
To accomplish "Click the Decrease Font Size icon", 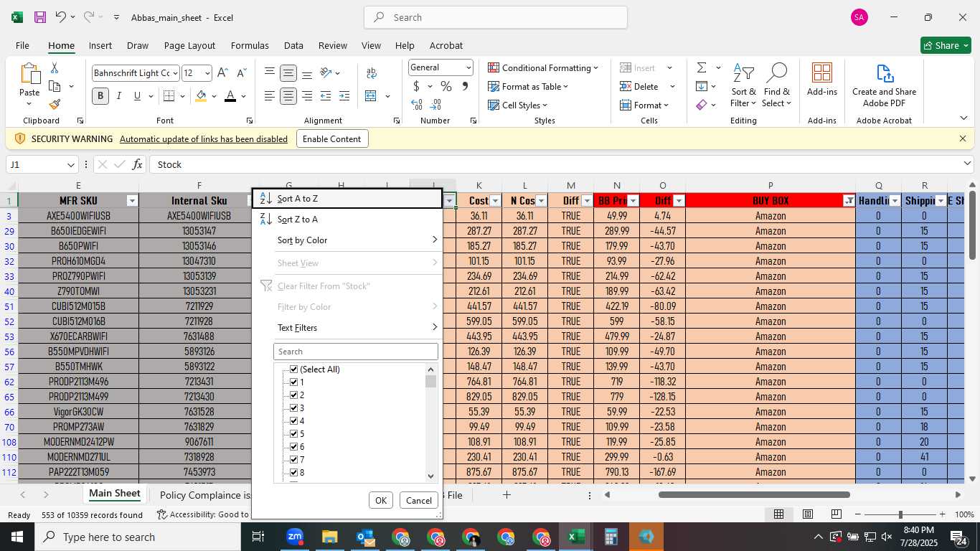I will [x=241, y=73].
